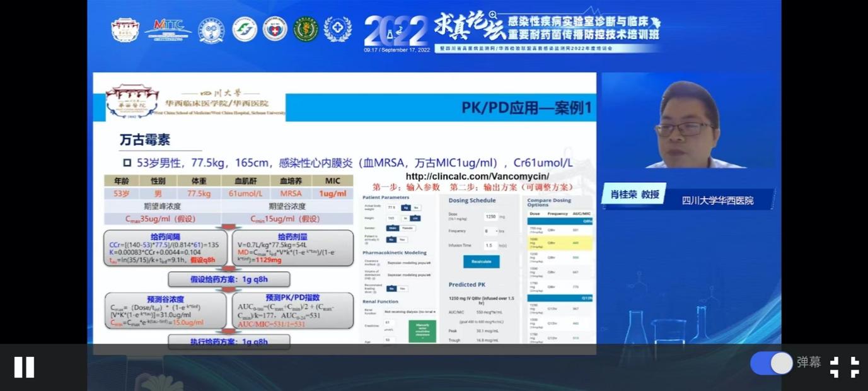This screenshot has width=868, height=391.
Task: Click the speaker's webcam video thumbnail
Action: pos(687,123)
